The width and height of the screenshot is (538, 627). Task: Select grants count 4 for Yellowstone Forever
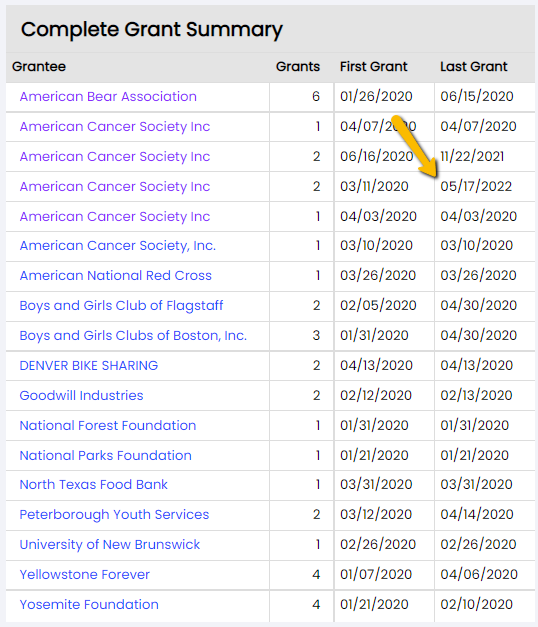(316, 575)
